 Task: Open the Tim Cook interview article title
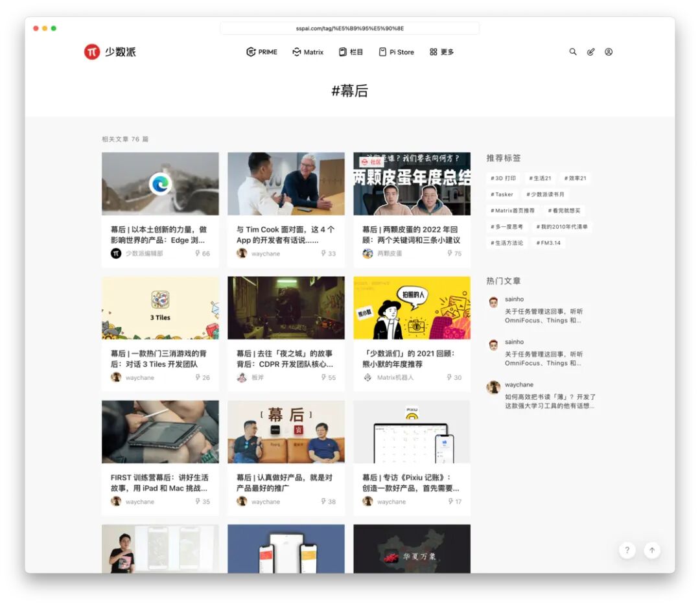tap(286, 235)
